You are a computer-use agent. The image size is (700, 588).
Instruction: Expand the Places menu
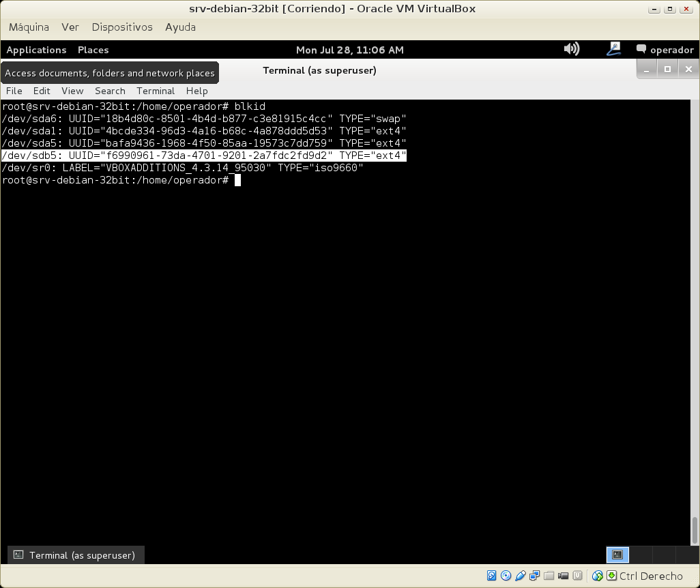pyautogui.click(x=93, y=50)
